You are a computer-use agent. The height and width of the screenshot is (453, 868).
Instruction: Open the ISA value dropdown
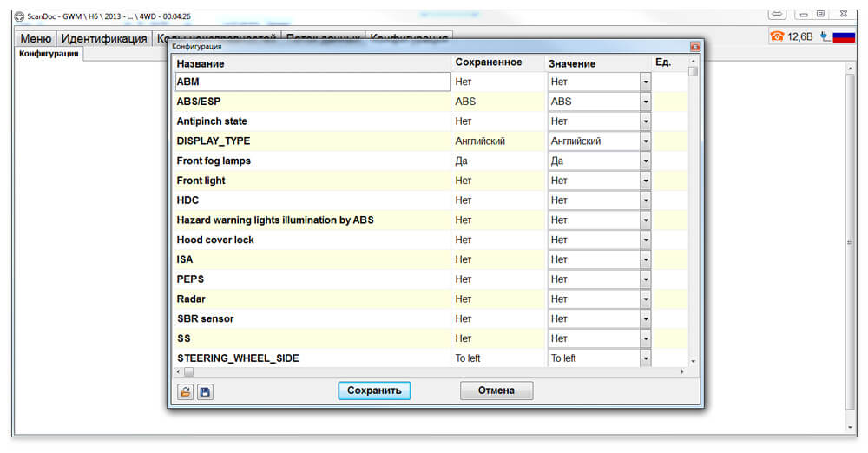pyautogui.click(x=646, y=259)
